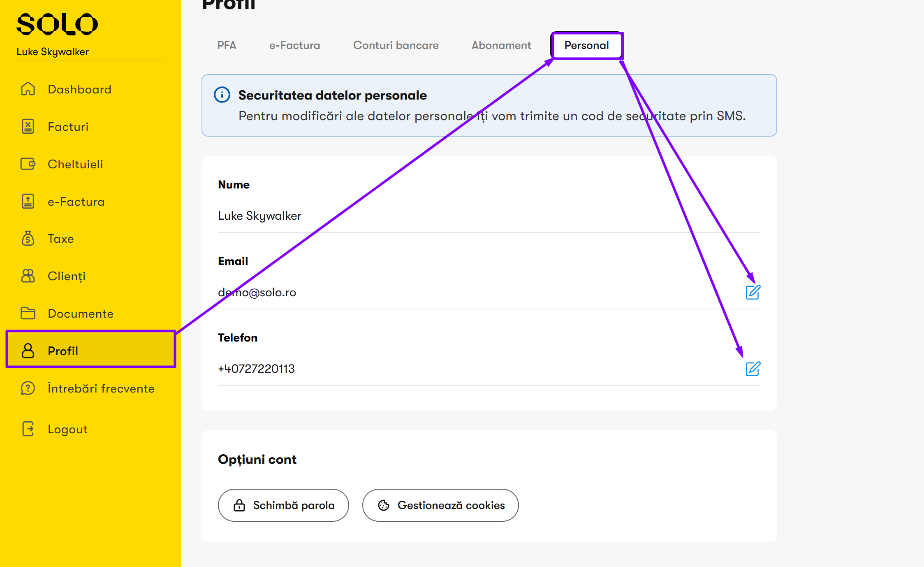The image size is (924, 567).
Task: Click the Gestionează cookies button
Action: pos(440,505)
